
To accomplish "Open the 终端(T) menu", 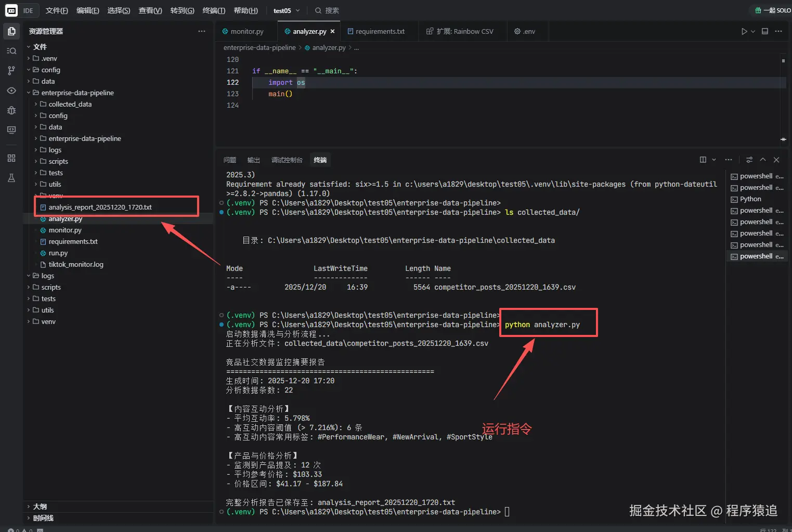I will pyautogui.click(x=214, y=10).
